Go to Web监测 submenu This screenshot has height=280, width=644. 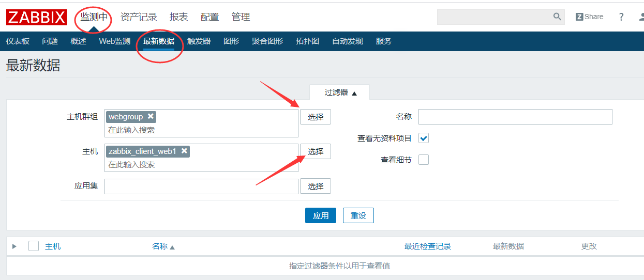coord(115,41)
